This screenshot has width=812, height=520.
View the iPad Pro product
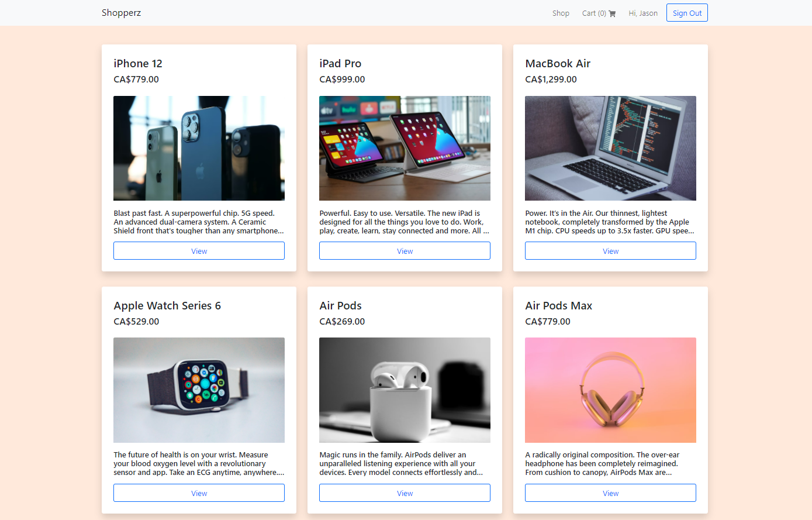pyautogui.click(x=405, y=251)
